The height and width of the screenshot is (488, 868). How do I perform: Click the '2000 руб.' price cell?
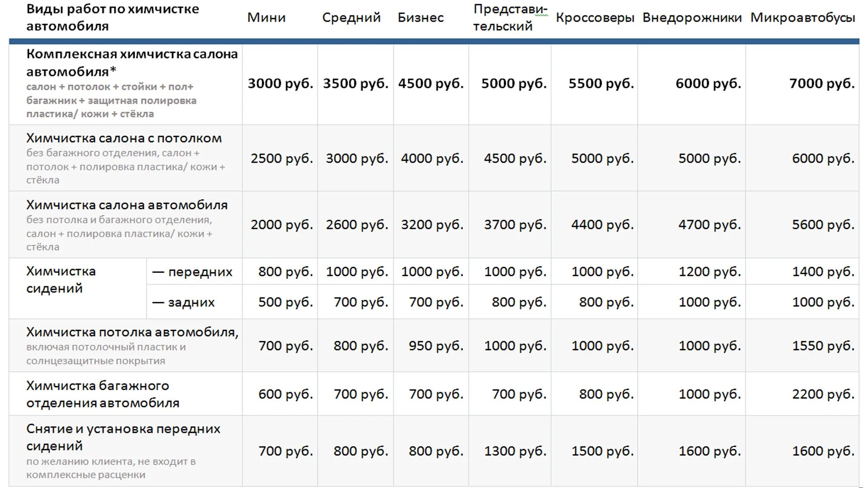pyautogui.click(x=282, y=224)
